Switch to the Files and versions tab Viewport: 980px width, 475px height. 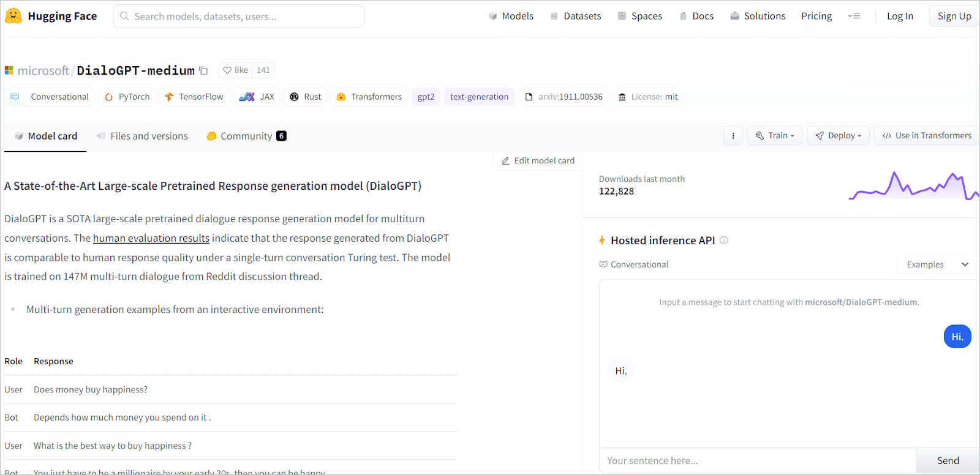point(142,136)
